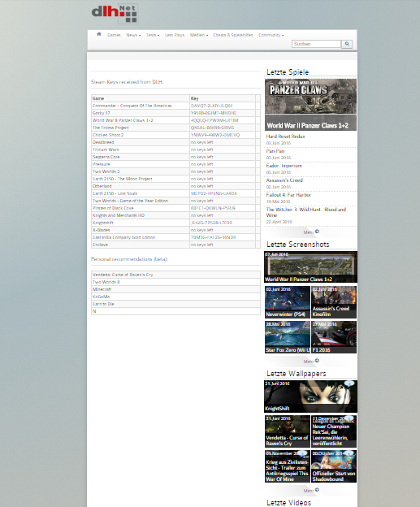This screenshot has width=420, height=507.
Task: Focus the Suchen search field
Action: click(316, 44)
